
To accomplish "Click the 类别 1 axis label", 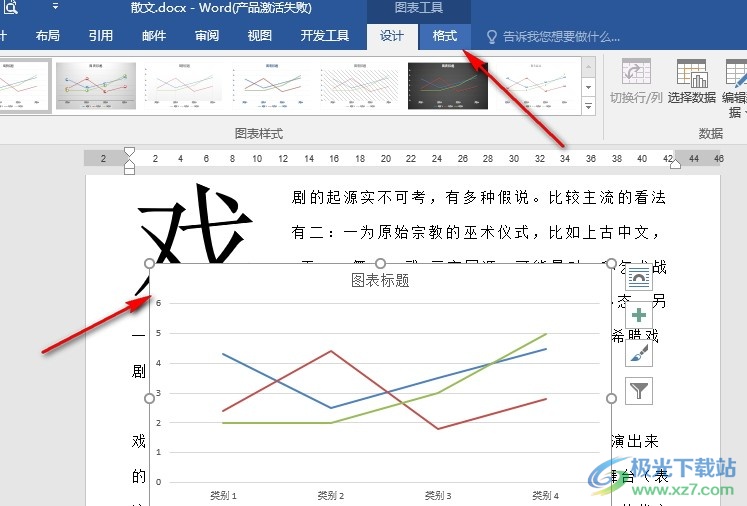I will tap(223, 496).
